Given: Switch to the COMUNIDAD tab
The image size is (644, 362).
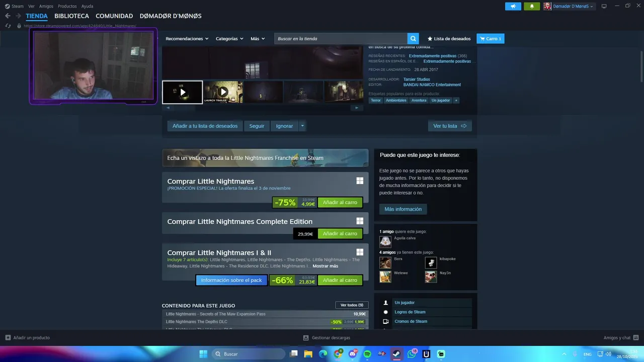Looking at the screenshot, I should (114, 16).
